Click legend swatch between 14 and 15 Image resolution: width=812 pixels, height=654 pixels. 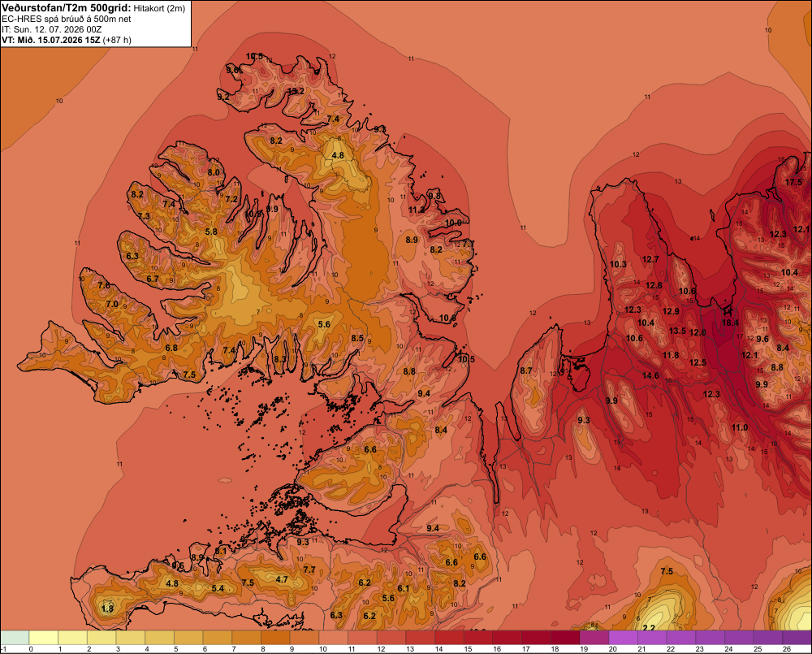(450, 638)
